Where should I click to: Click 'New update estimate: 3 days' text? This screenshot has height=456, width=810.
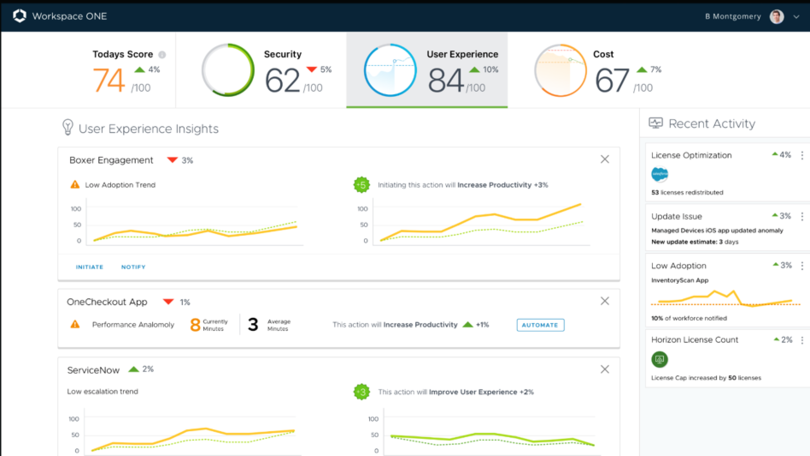(695, 242)
